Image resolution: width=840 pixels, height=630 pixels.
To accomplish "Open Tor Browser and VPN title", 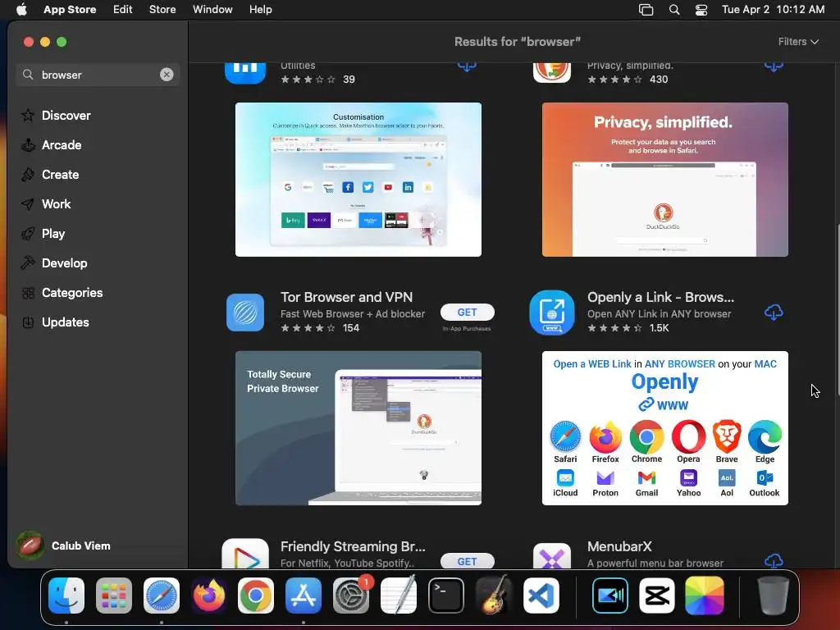I will (x=346, y=297).
